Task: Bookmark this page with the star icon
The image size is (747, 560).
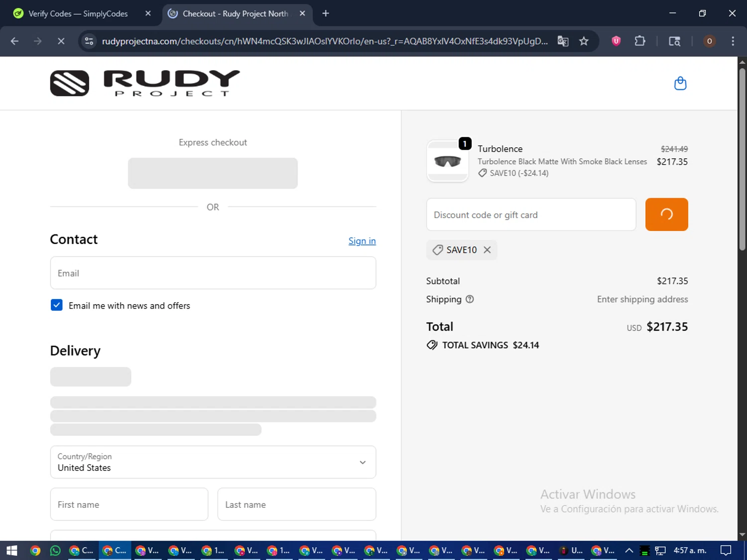Action: tap(584, 41)
